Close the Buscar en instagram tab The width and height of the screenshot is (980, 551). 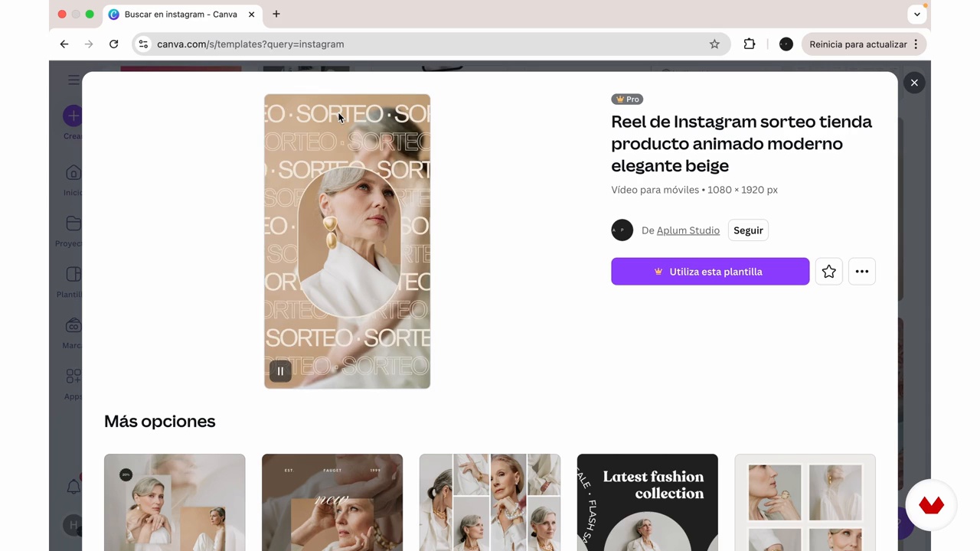251,15
